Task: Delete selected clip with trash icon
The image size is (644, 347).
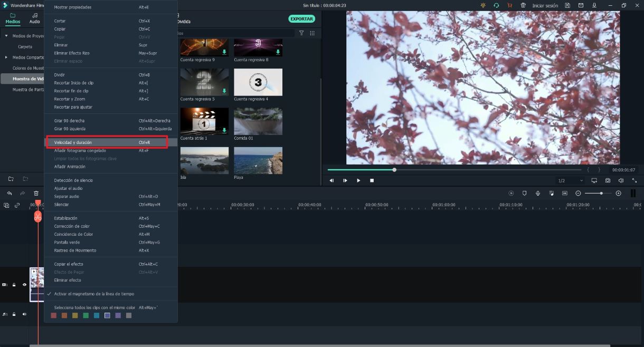Action: [36, 194]
